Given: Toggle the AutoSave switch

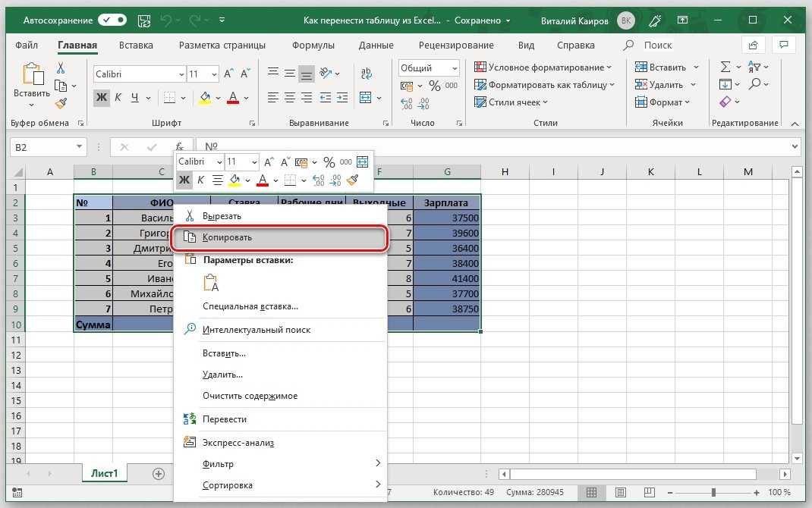Looking at the screenshot, I should [x=112, y=20].
